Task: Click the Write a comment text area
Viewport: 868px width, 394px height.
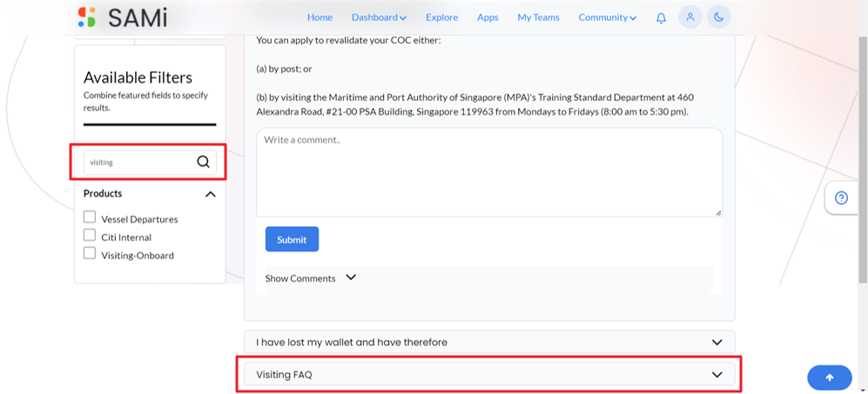Action: (489, 173)
